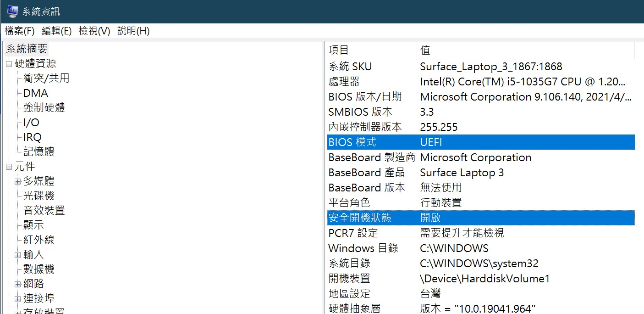Select 記憶體 in the tree
The image size is (644, 314).
tap(39, 151)
